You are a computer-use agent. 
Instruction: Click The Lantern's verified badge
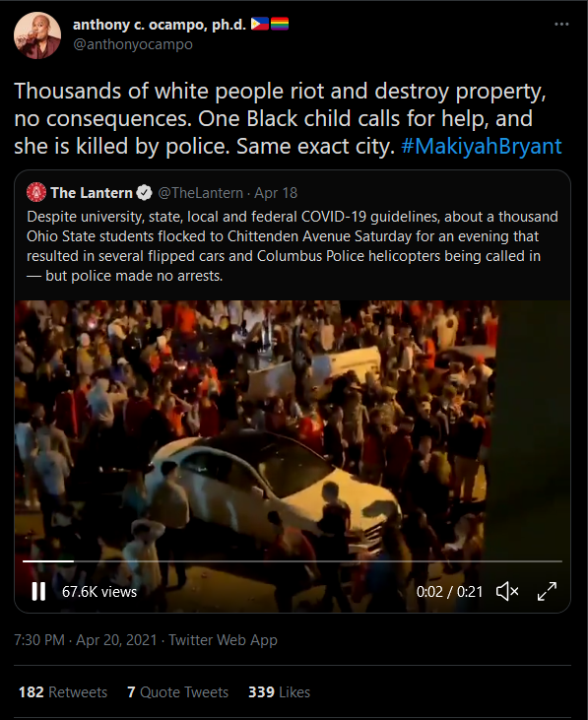(x=145, y=193)
